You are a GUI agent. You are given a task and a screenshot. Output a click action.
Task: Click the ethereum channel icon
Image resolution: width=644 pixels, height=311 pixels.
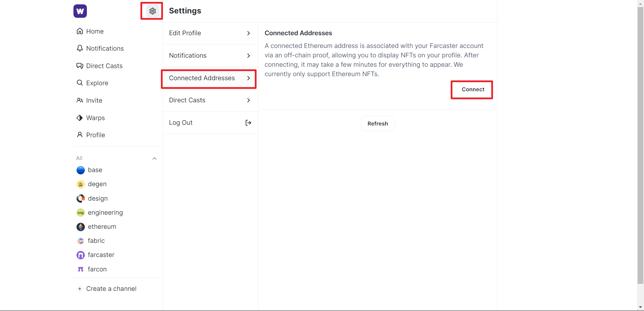pos(80,227)
